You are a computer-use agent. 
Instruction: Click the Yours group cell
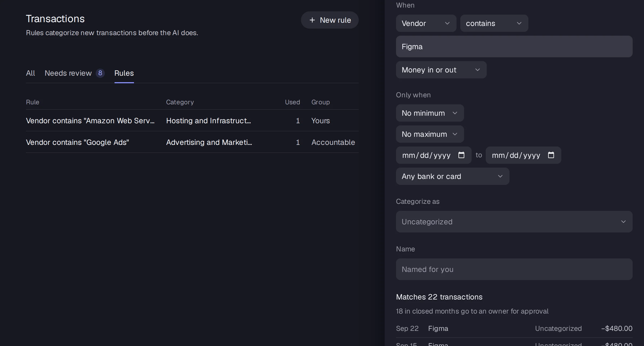[x=320, y=121]
